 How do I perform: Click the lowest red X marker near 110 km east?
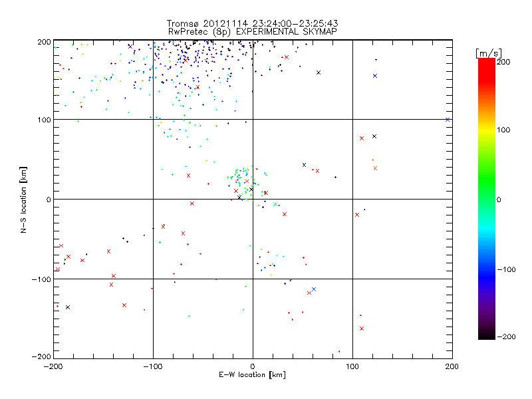pyautogui.click(x=362, y=329)
